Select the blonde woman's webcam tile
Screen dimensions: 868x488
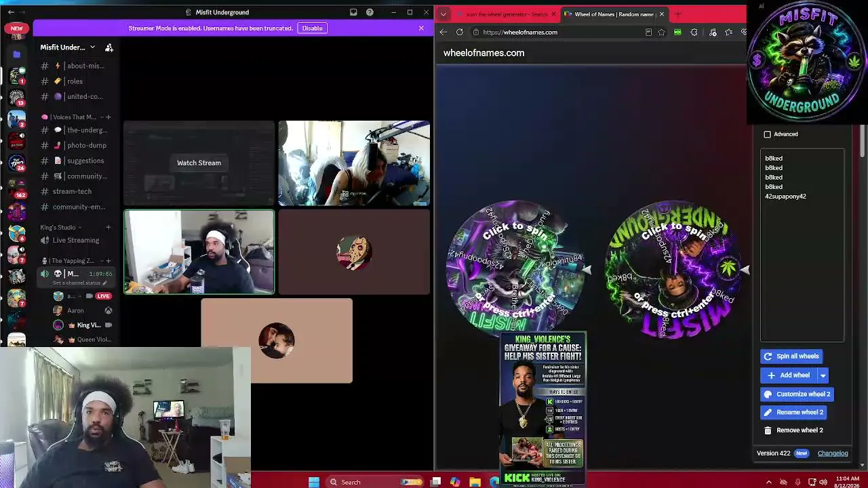[354, 163]
